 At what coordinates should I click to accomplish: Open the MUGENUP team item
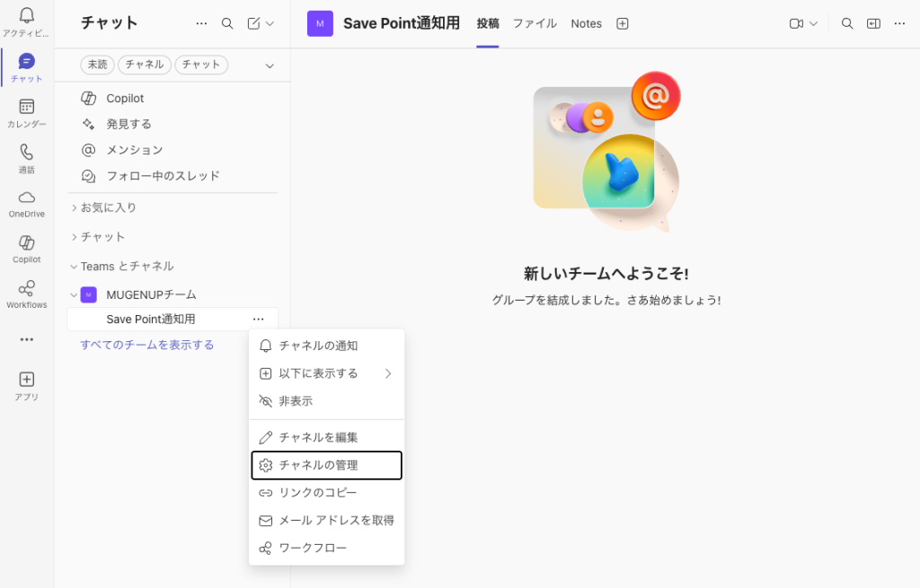pos(151,294)
